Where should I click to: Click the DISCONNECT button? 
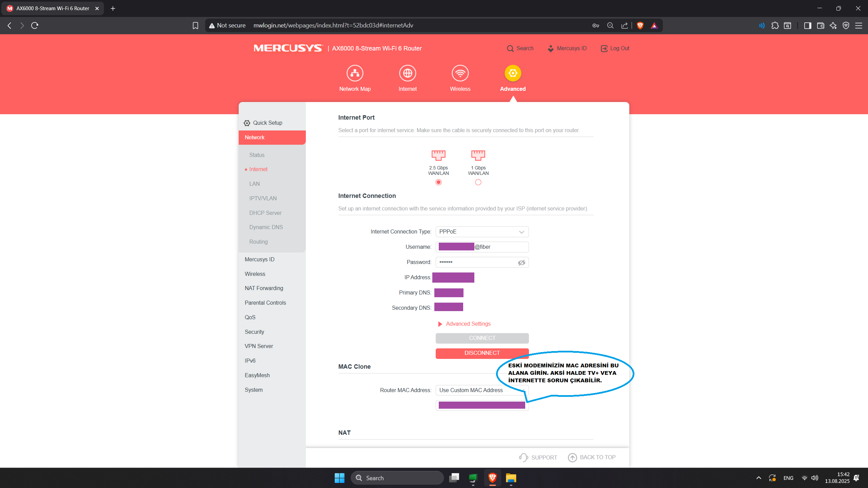(x=482, y=353)
